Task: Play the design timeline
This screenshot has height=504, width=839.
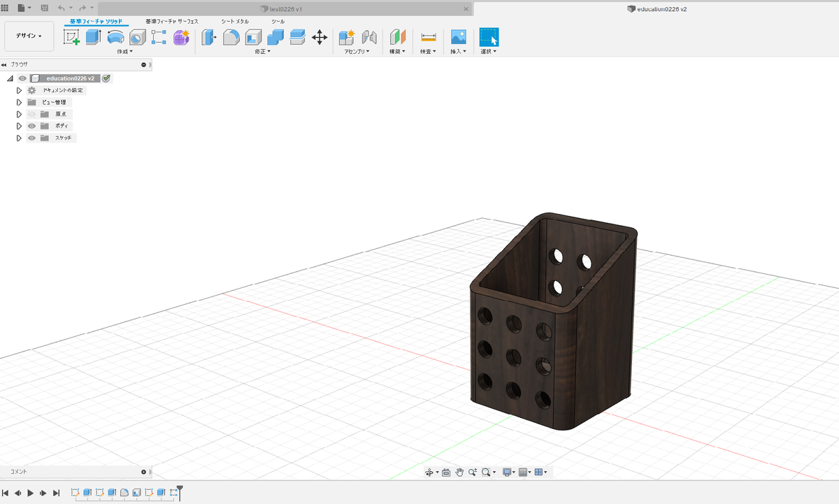Action: coord(31,493)
